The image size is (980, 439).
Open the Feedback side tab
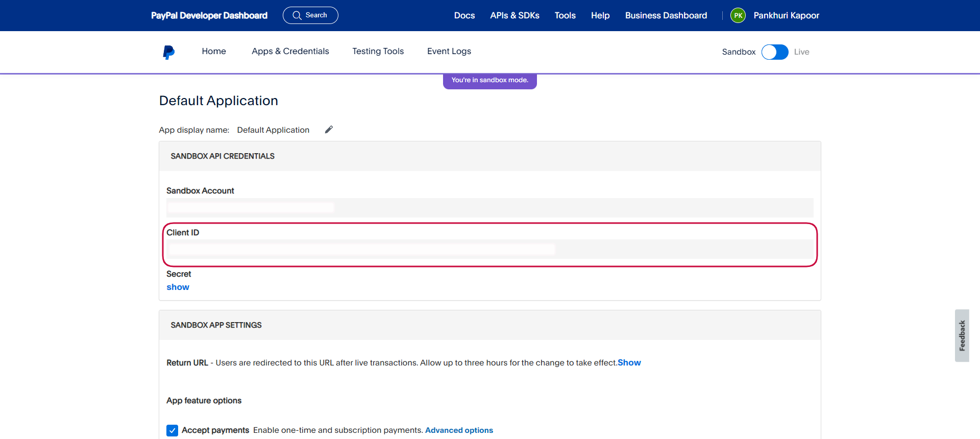(x=962, y=335)
